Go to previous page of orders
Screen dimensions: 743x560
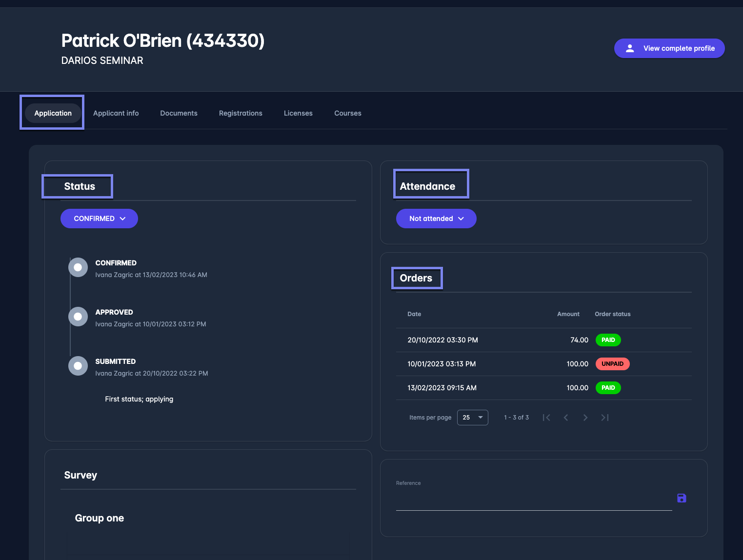tap(566, 418)
